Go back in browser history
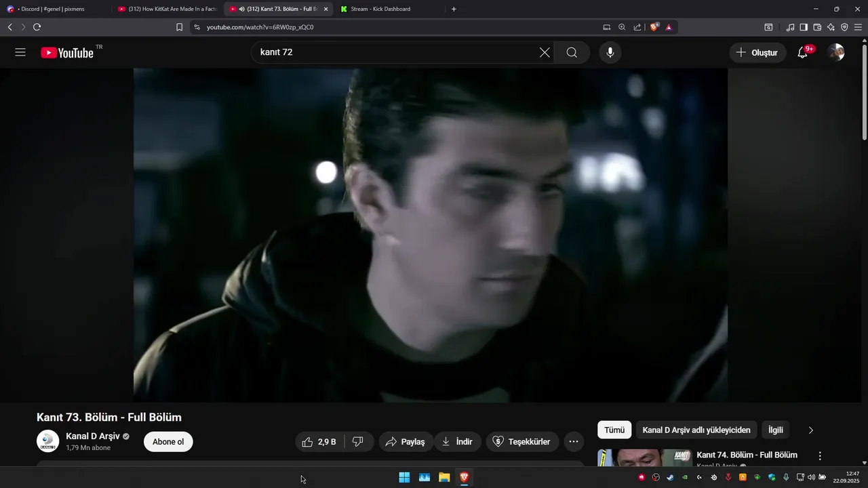Screen dimensions: 868x488 tap(9, 27)
